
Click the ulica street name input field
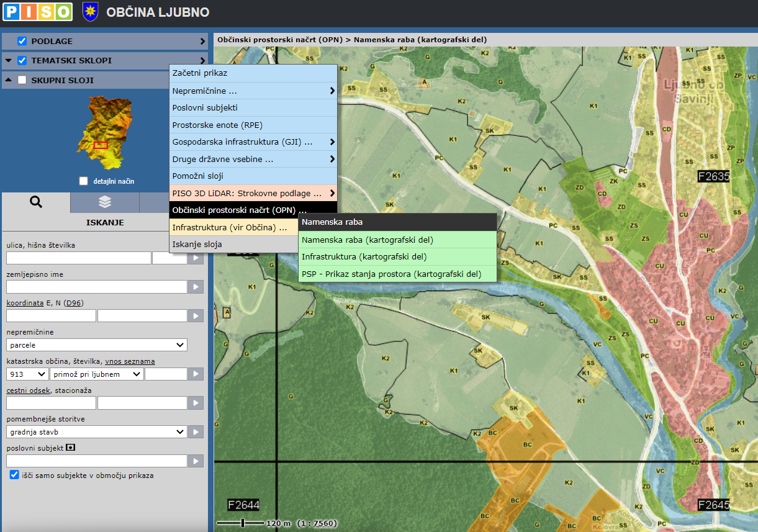79,258
